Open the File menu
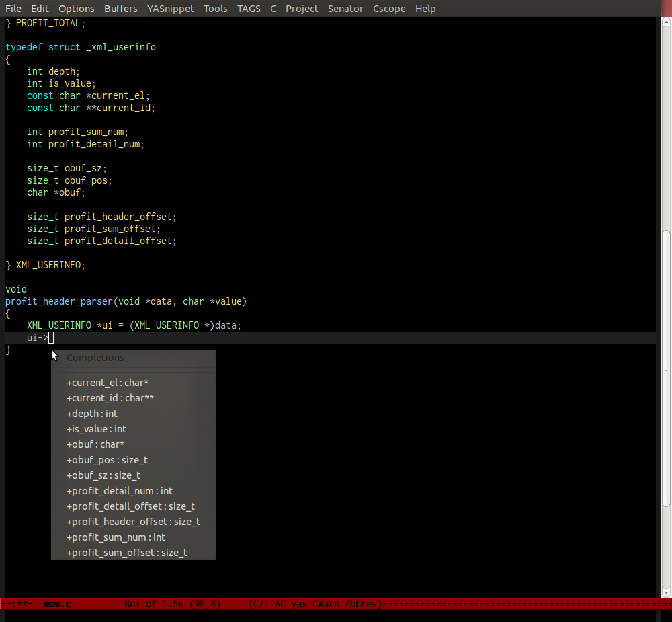This screenshot has height=622, width=672. click(12, 9)
